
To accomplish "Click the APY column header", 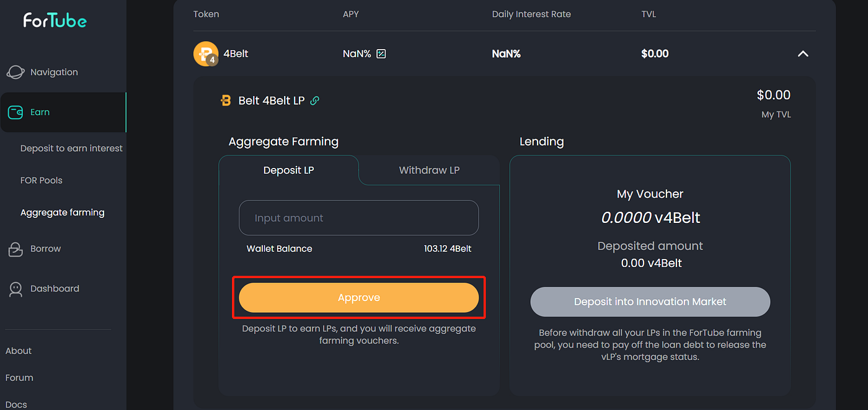I will [x=352, y=14].
